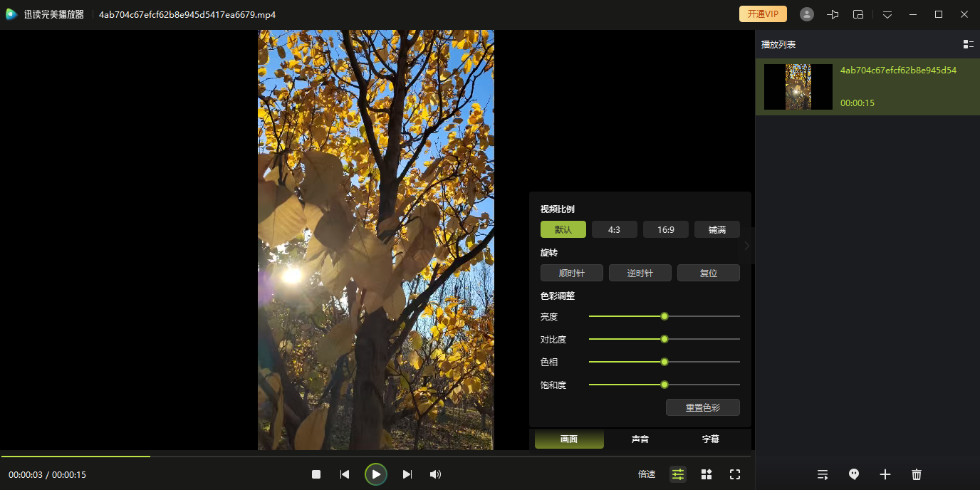Mute the volume speaker icon

coord(435,474)
